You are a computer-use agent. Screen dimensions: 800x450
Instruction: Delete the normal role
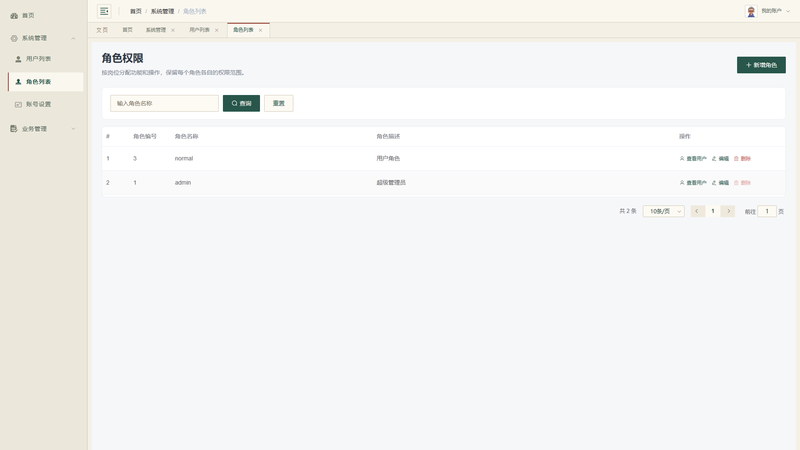(x=742, y=159)
